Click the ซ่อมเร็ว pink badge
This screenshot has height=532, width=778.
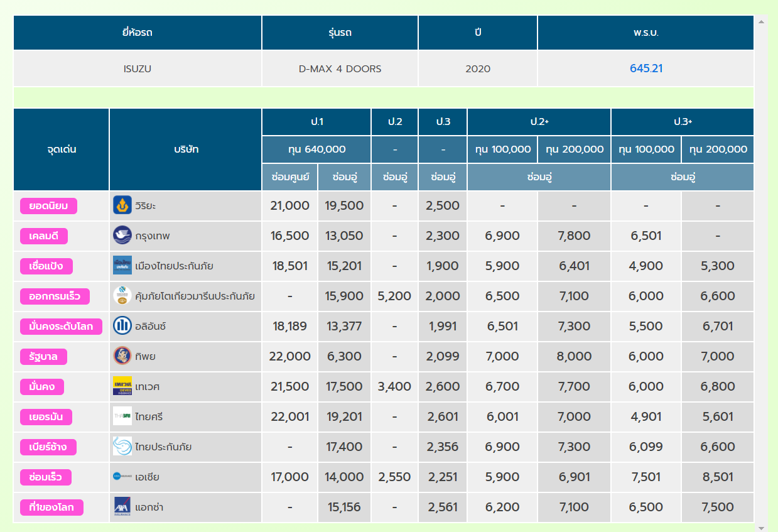[x=46, y=477]
